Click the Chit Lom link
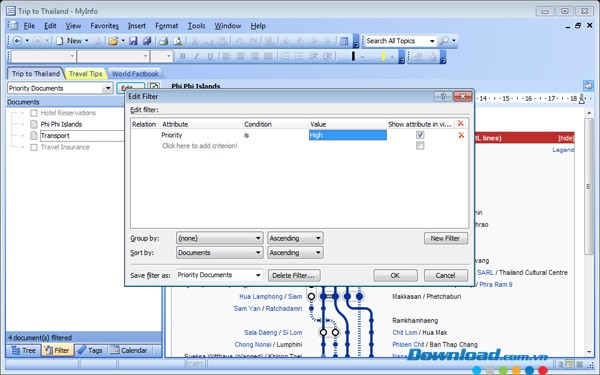Screen dimensions: 600x375 click(x=404, y=333)
